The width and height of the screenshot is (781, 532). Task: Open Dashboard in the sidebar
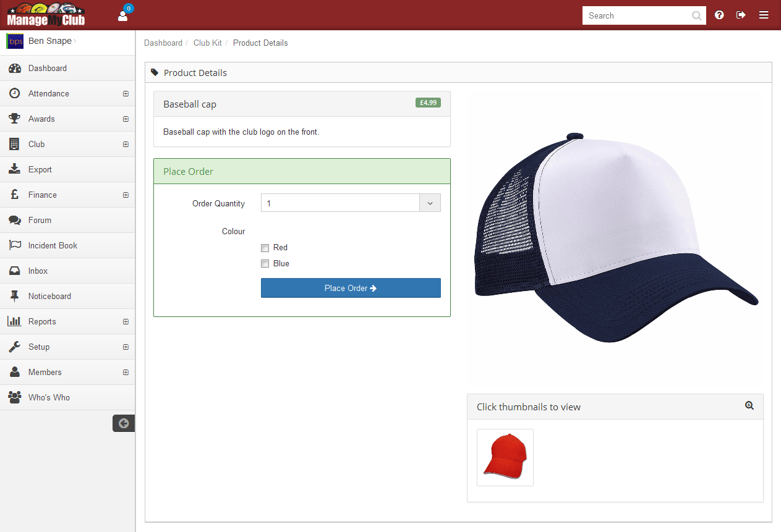[x=67, y=68]
